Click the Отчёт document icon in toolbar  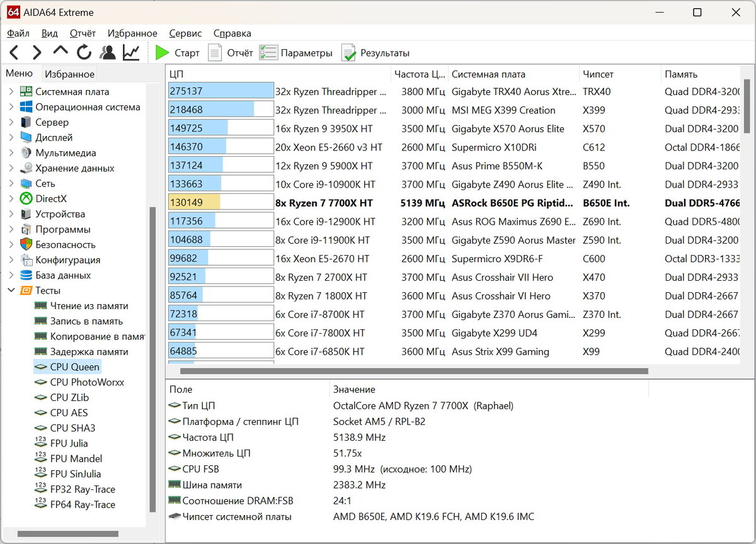[x=215, y=53]
